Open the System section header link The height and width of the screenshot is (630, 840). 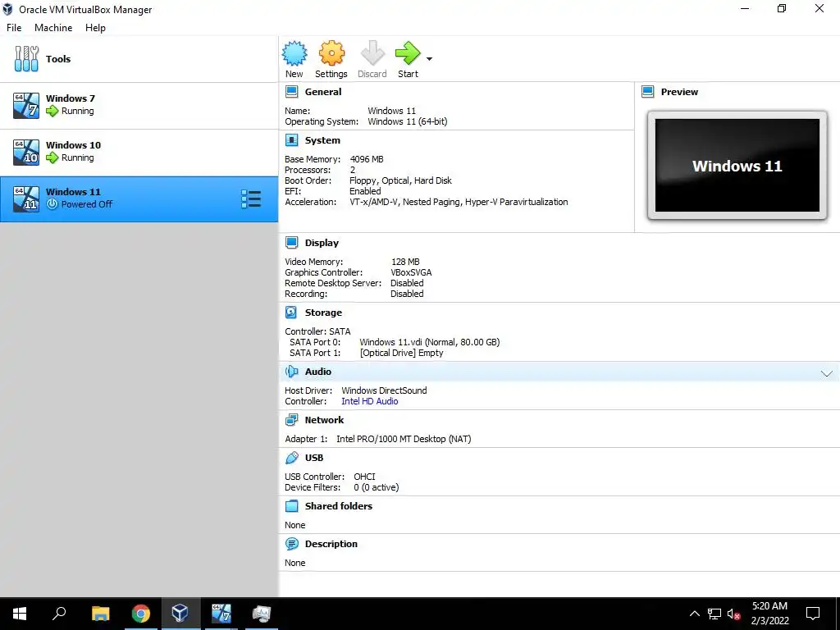[x=322, y=140]
